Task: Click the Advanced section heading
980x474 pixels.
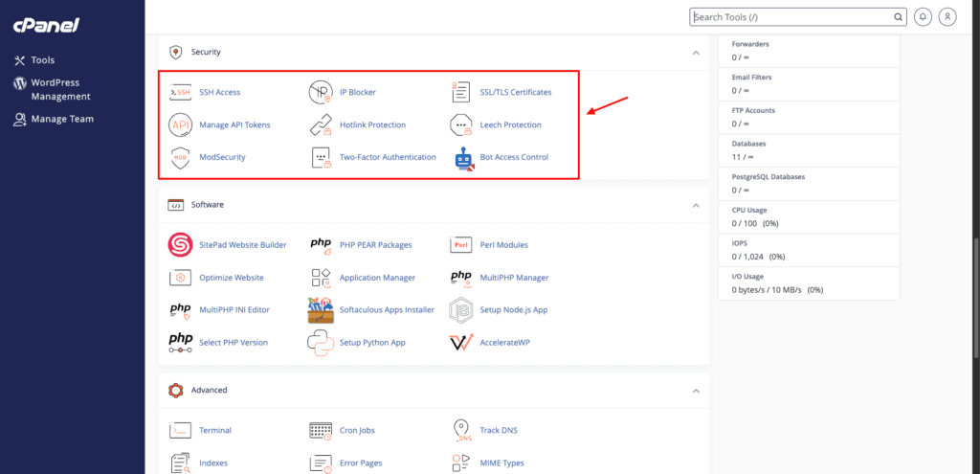Action: pyautogui.click(x=209, y=390)
